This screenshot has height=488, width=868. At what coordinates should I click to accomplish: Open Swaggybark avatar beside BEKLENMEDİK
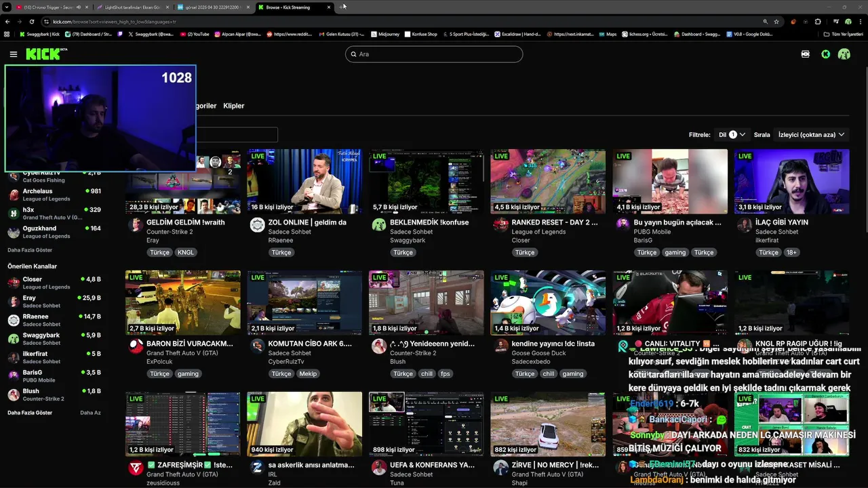[379, 225]
